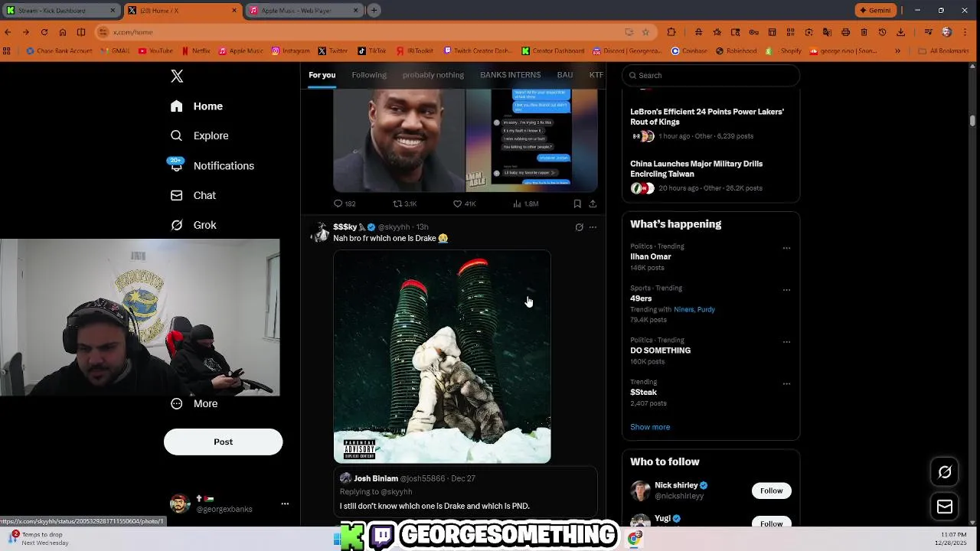
Task: Click the Purdy trending link
Action: (706, 309)
